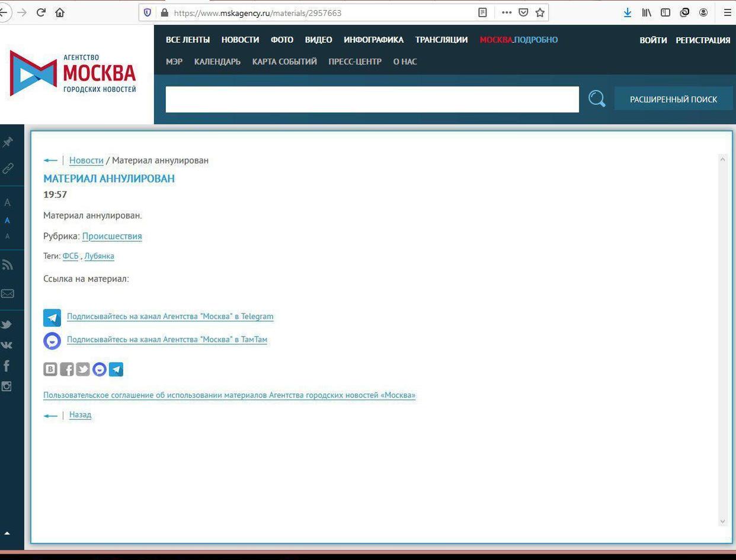Select the medium font size A
Screen dimensions: 736x560
point(8,220)
